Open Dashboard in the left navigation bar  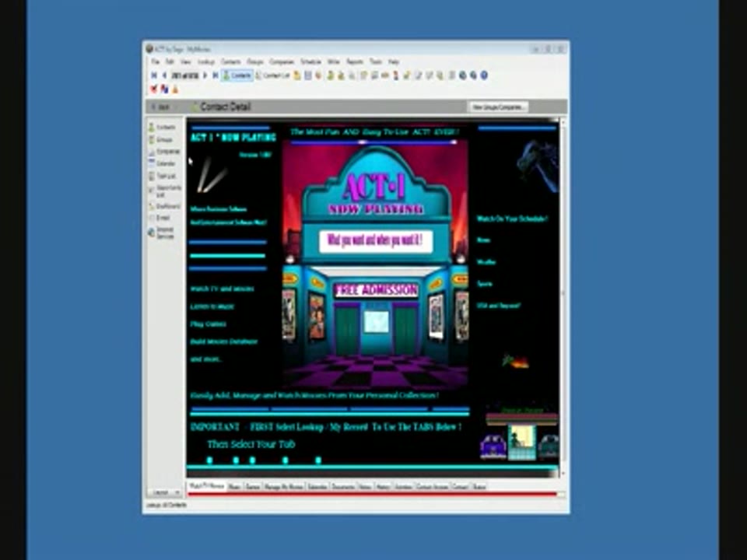164,206
